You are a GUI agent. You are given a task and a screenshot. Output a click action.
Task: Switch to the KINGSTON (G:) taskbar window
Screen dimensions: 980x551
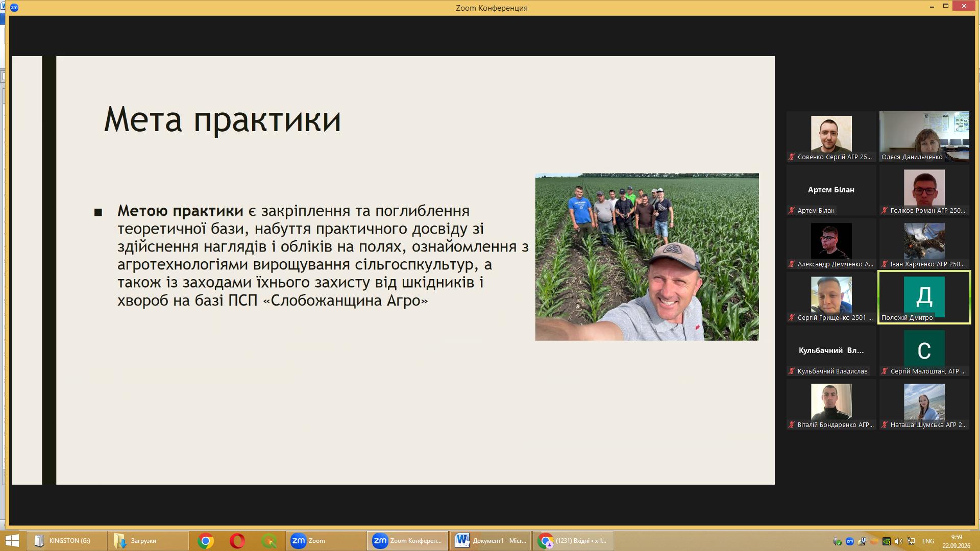coord(66,541)
